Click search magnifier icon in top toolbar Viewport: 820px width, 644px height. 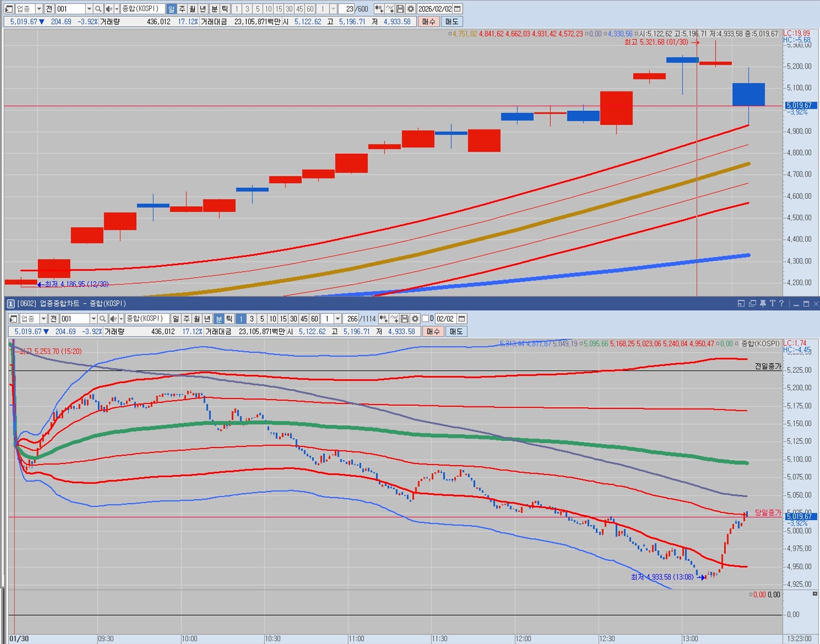(98, 9)
